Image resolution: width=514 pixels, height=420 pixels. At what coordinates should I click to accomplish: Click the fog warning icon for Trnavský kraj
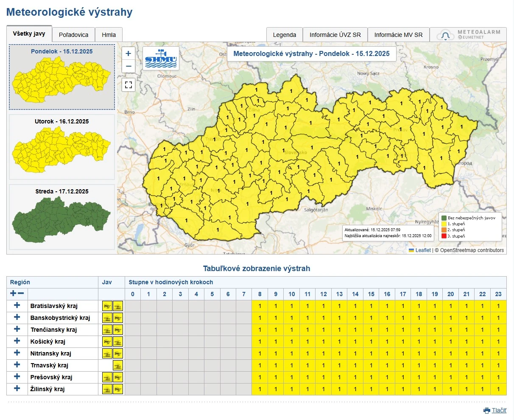(117, 365)
